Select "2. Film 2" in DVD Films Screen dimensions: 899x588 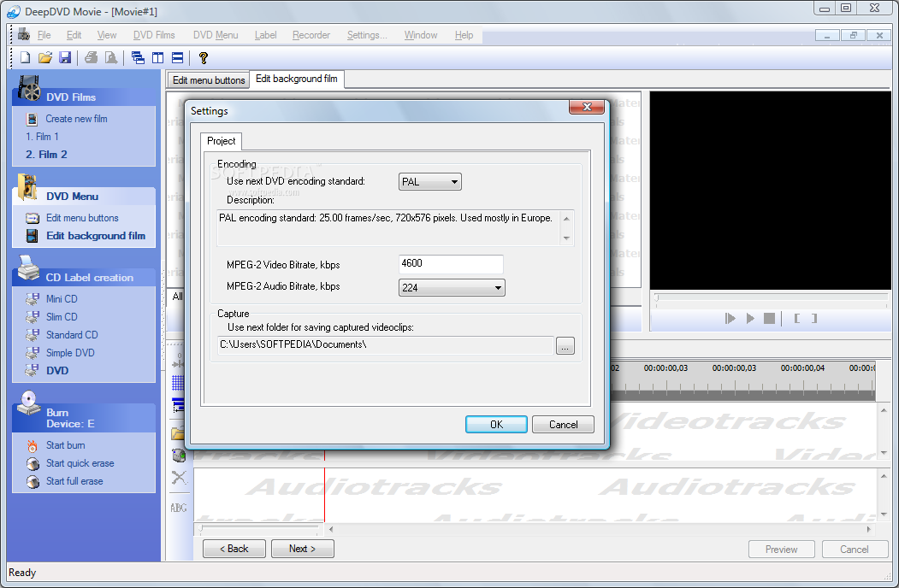click(46, 154)
